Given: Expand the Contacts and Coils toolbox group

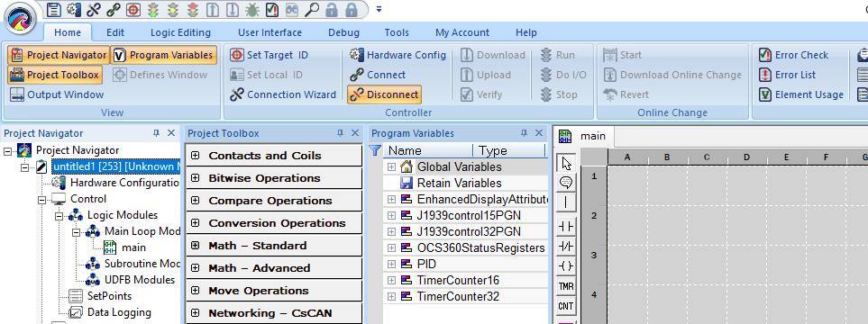Looking at the screenshot, I should (195, 156).
